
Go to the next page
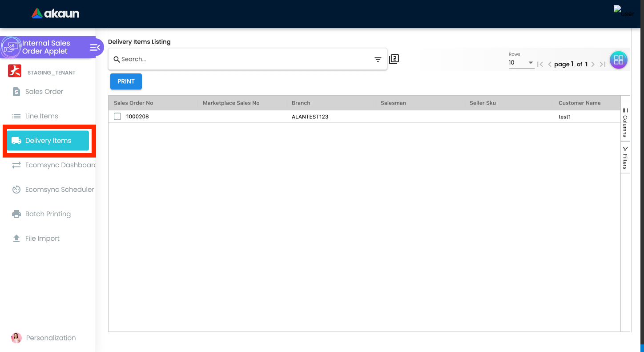593,64
